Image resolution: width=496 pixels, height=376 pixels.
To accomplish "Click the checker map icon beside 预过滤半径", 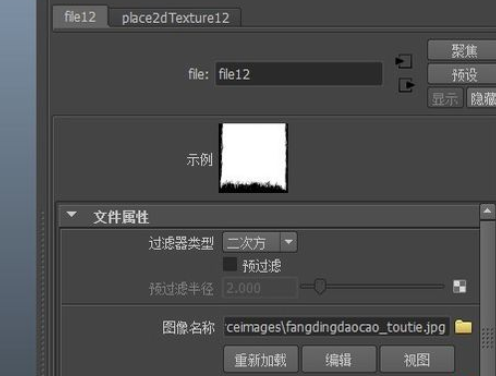I will pyautogui.click(x=460, y=286).
